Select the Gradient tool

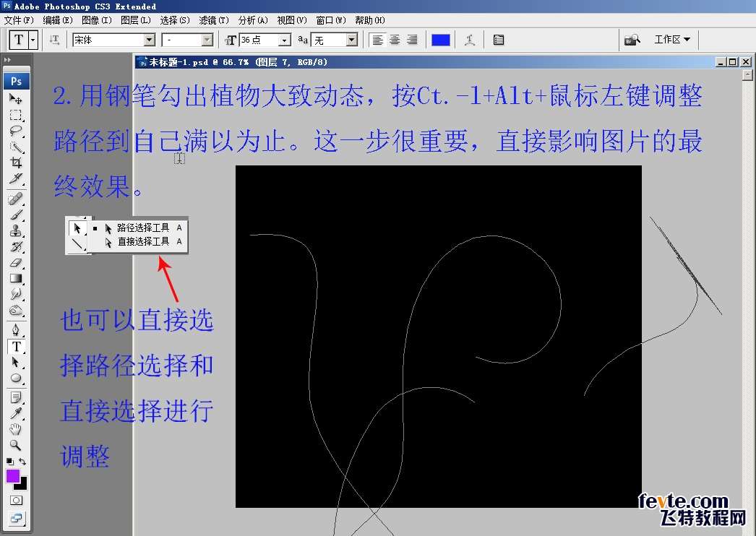[15, 278]
